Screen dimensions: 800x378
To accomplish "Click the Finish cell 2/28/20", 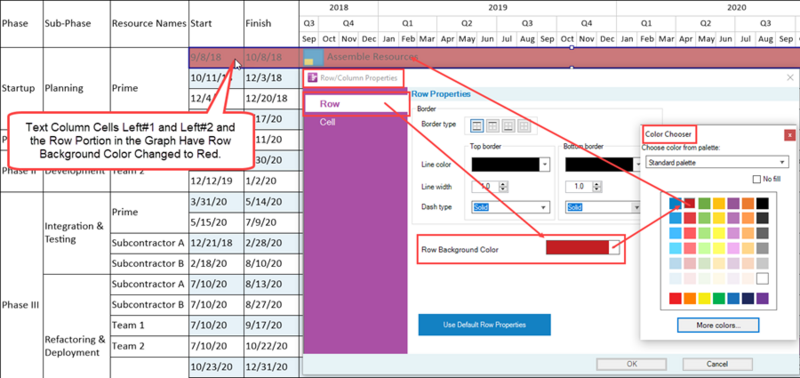I will pyautogui.click(x=271, y=243).
